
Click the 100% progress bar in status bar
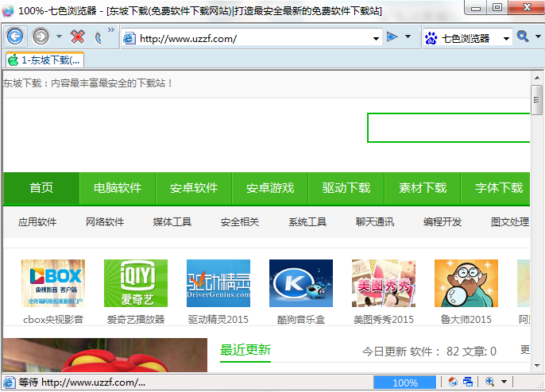point(404,382)
